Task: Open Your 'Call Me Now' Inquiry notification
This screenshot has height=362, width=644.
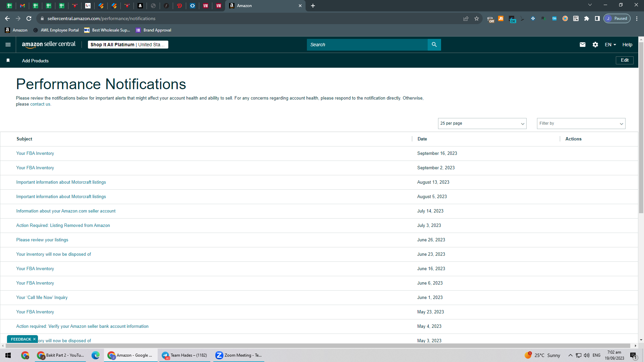Action: coord(42,297)
